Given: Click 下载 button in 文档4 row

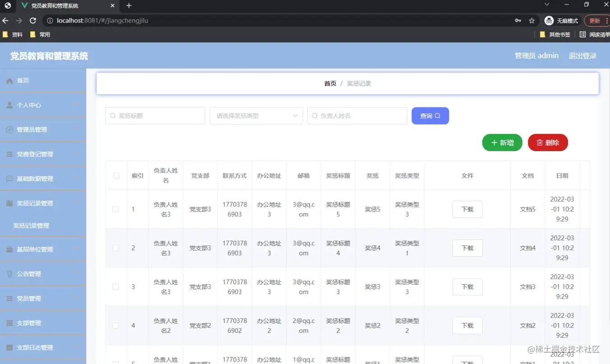Looking at the screenshot, I should click(x=467, y=248).
